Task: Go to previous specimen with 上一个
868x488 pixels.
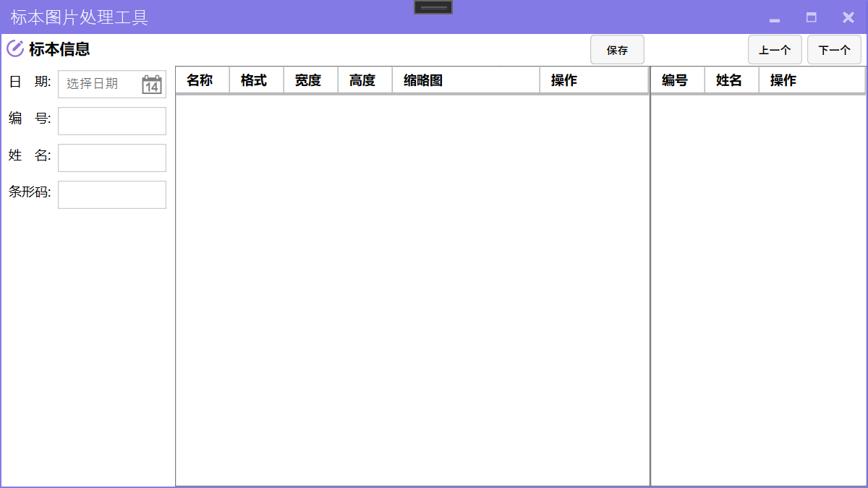Action: click(x=775, y=50)
